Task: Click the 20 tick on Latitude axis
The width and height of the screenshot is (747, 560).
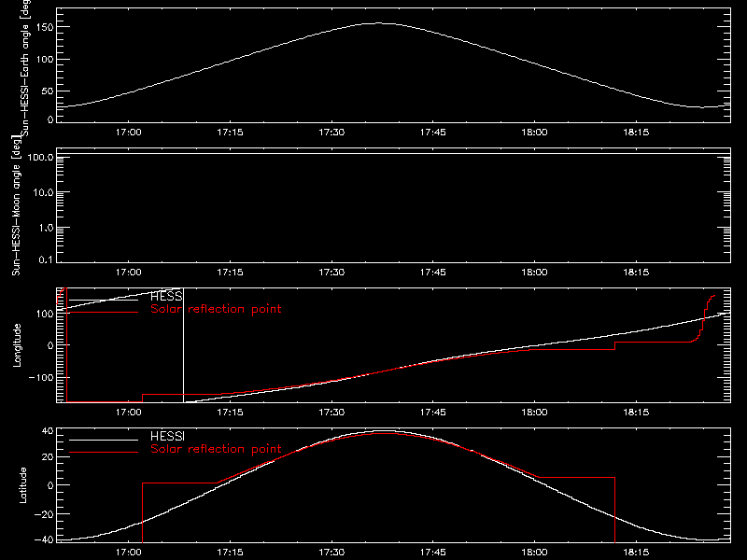Action: (x=48, y=457)
